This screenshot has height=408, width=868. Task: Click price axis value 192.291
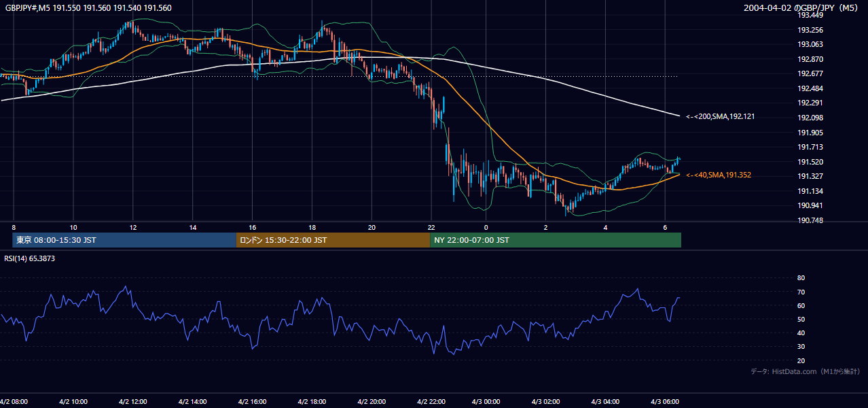pos(810,103)
